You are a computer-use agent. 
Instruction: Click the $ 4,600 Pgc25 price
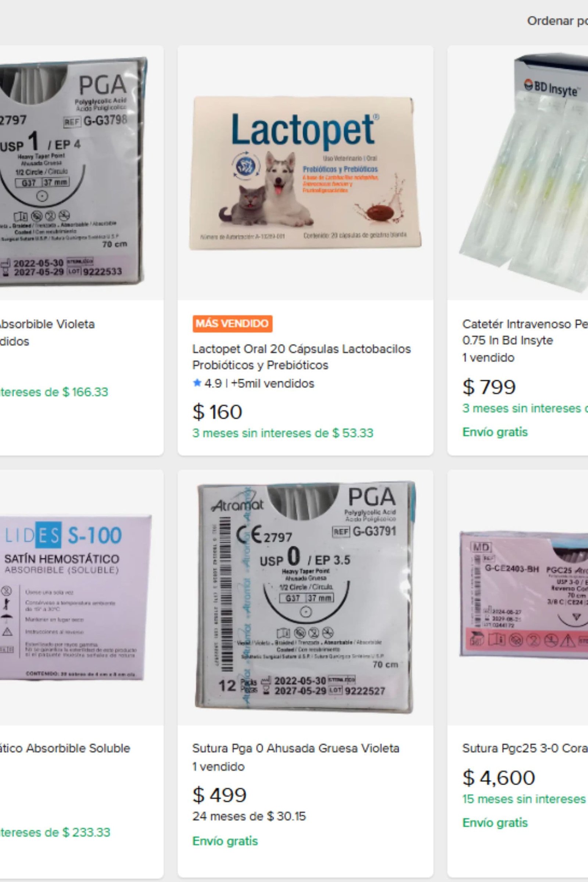tap(498, 777)
